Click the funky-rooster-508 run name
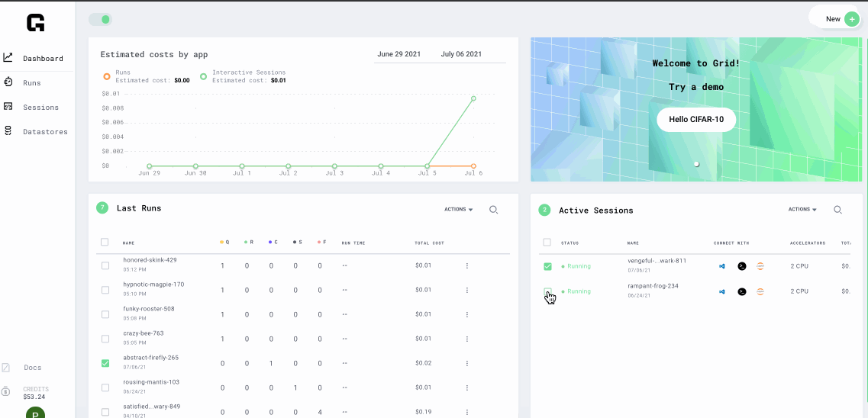 coord(149,308)
